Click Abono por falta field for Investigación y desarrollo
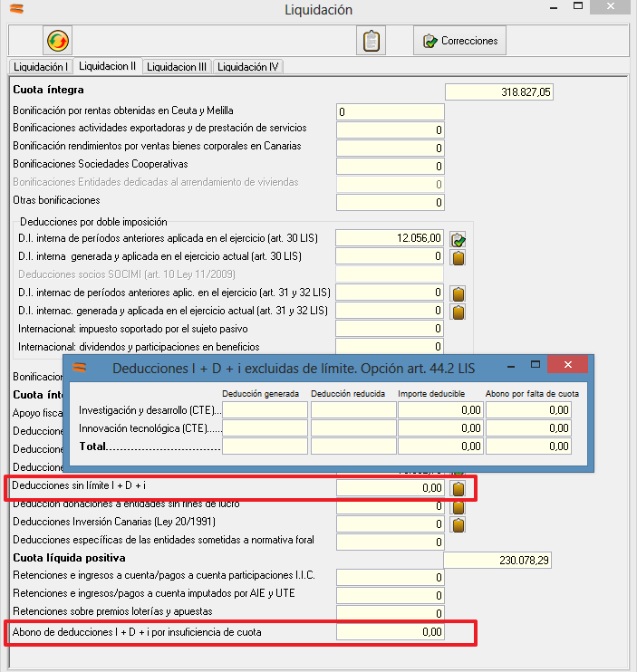 528,410
